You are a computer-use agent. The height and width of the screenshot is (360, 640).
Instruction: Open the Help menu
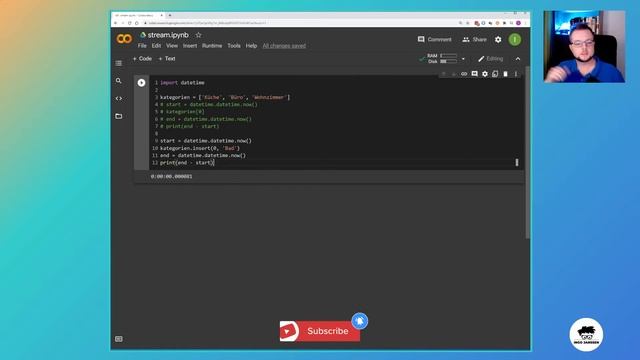251,46
